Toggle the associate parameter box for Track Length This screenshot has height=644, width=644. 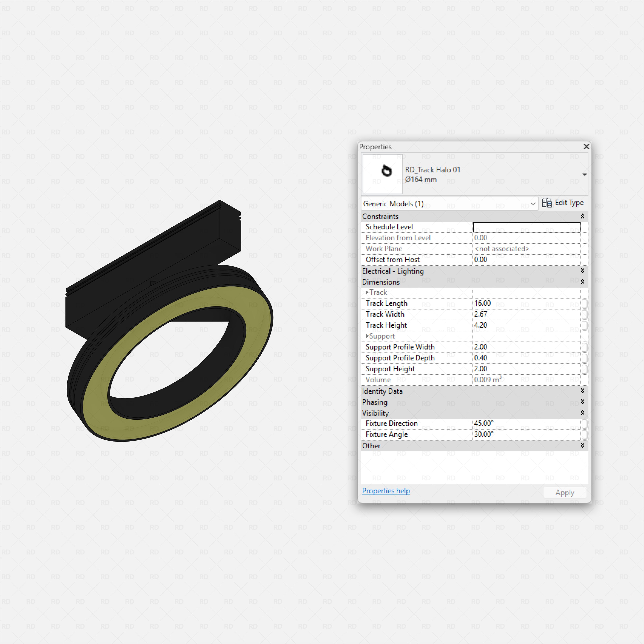(x=585, y=303)
